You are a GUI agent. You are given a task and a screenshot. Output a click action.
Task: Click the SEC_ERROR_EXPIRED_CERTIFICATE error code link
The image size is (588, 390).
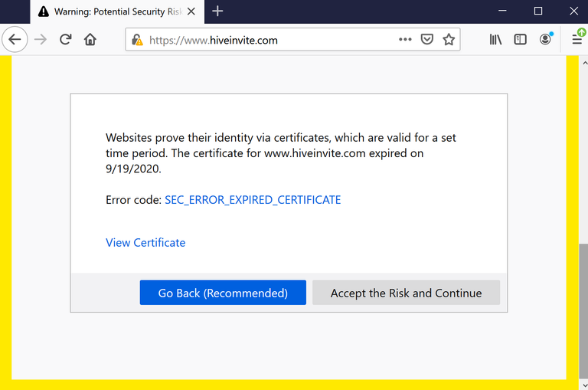point(253,200)
